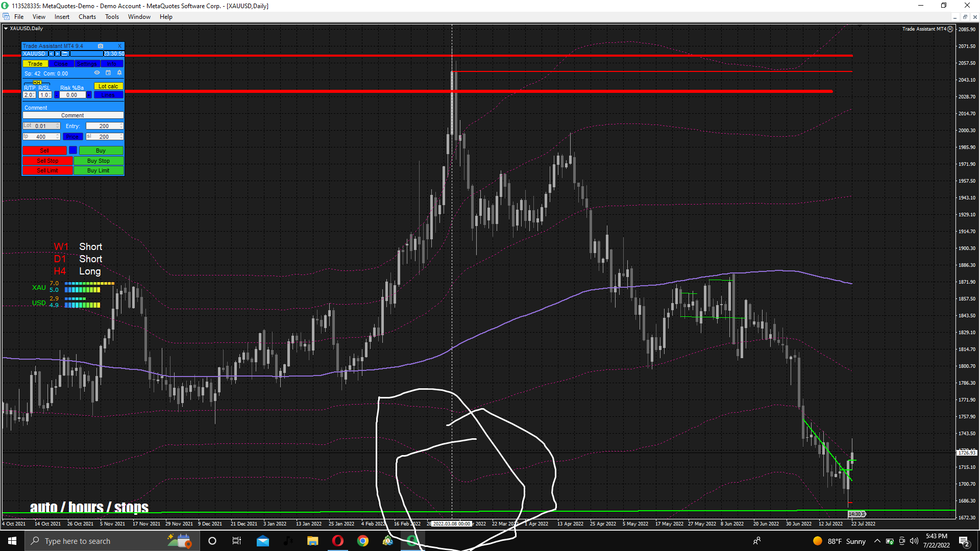
Task: Toggle the blue square between Sell and Buy
Action: point(73,150)
